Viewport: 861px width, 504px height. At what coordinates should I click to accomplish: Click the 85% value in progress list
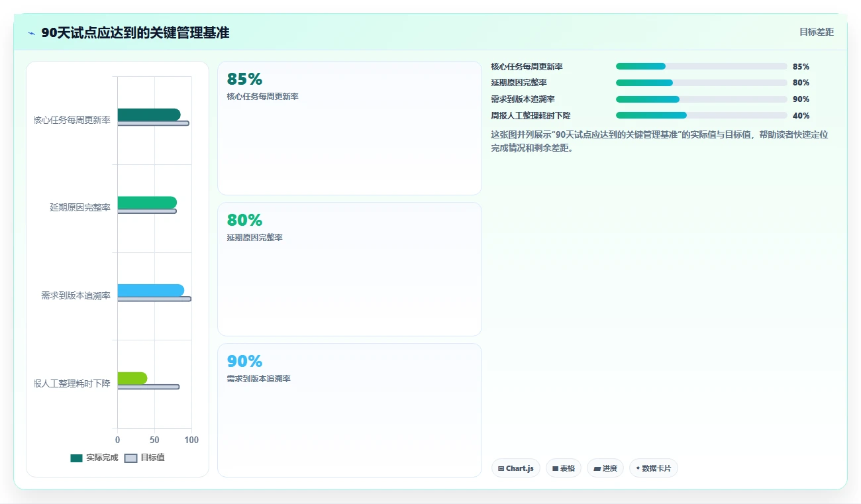(801, 67)
